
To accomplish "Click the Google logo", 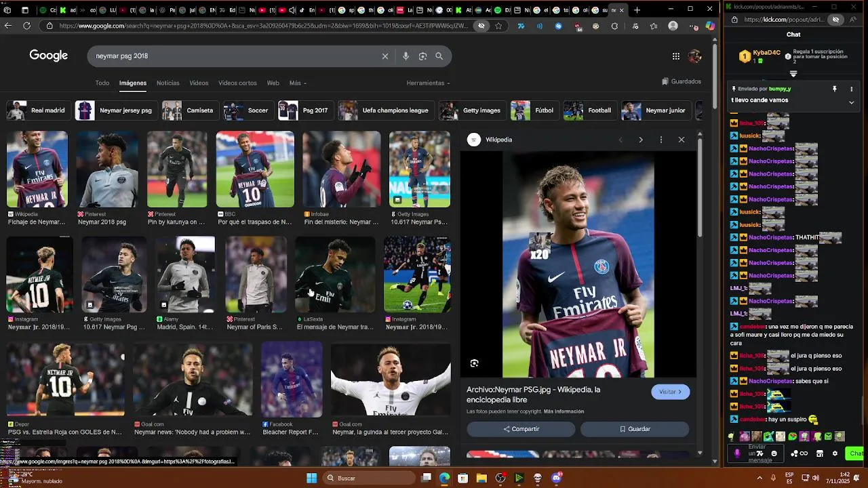I will pyautogui.click(x=48, y=56).
